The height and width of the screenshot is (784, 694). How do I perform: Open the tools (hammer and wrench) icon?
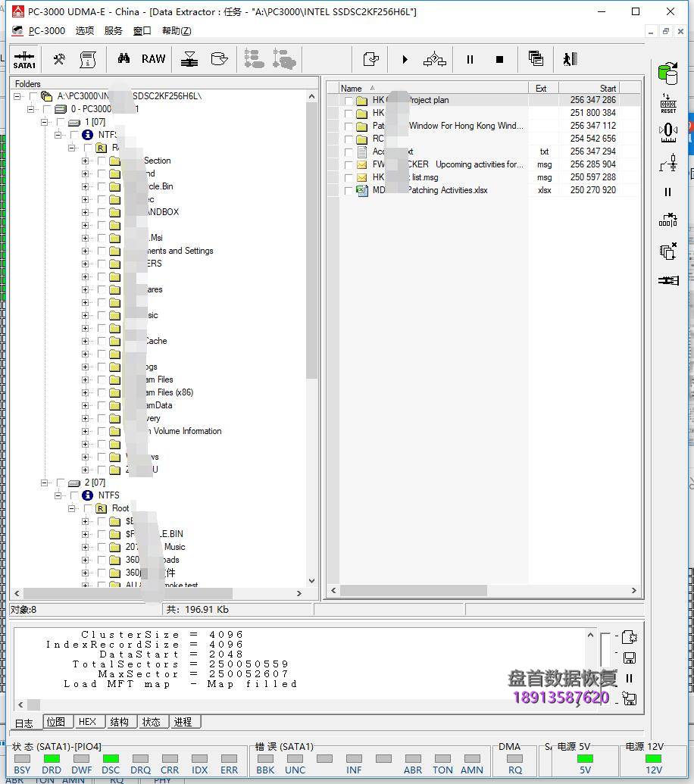click(58, 59)
